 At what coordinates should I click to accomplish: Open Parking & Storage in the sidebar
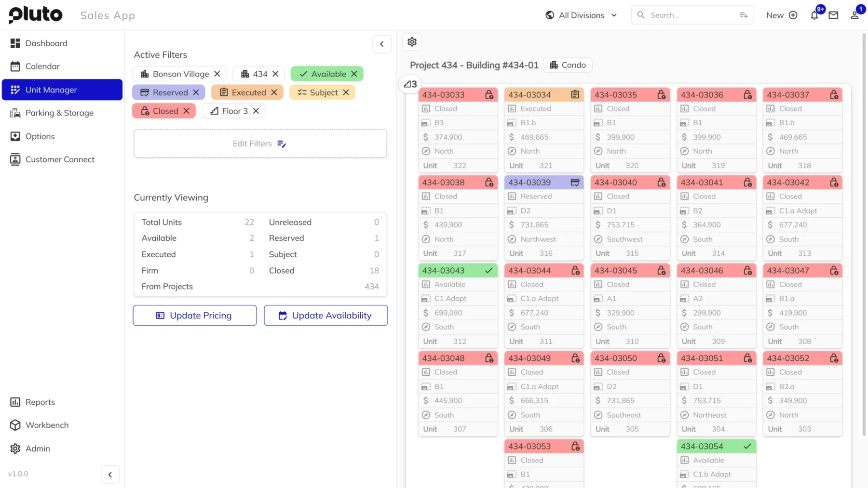(x=59, y=113)
